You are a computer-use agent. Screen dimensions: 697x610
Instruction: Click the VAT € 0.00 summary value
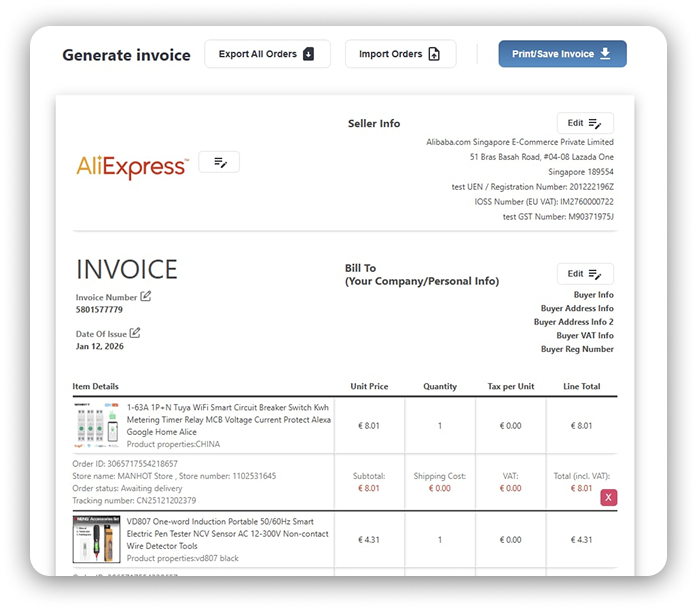[510, 488]
